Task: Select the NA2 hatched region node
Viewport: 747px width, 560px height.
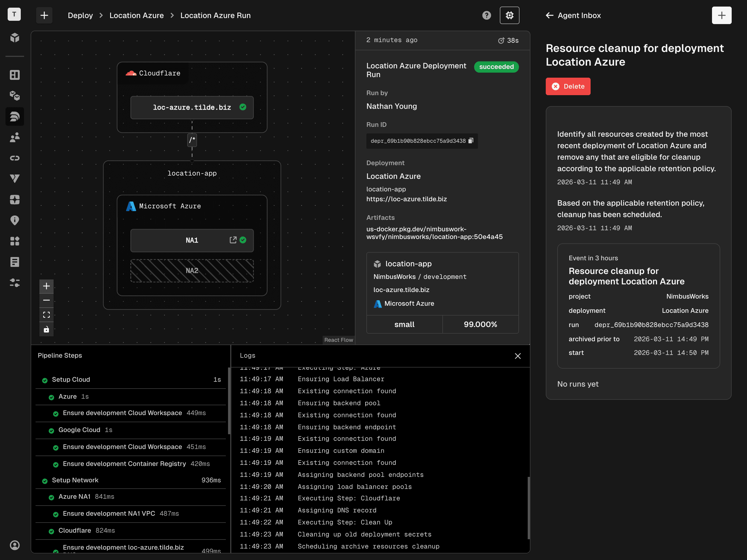Action: (192, 270)
